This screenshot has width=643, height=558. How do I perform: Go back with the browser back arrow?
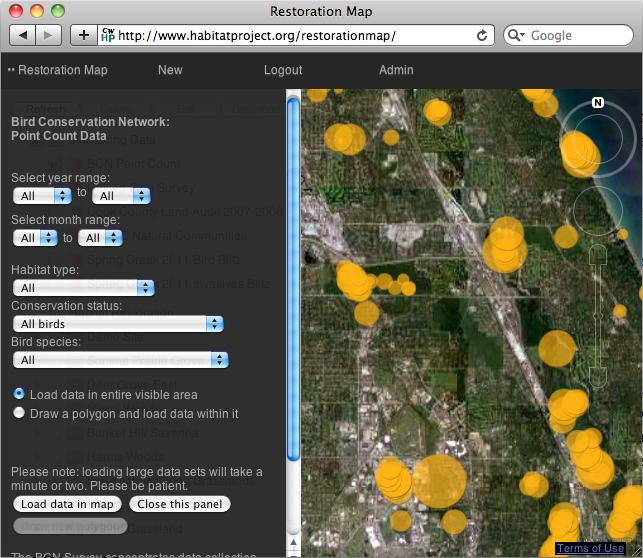click(x=23, y=35)
